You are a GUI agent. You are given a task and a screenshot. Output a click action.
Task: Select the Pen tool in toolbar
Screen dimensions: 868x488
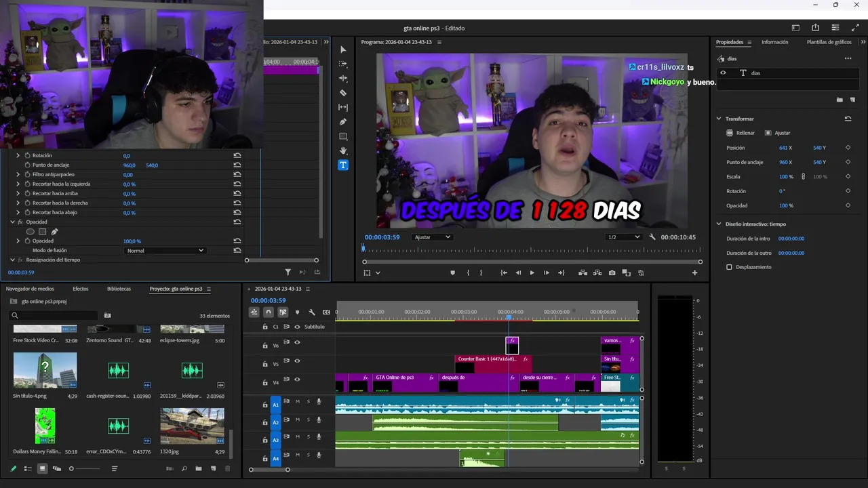pos(343,122)
